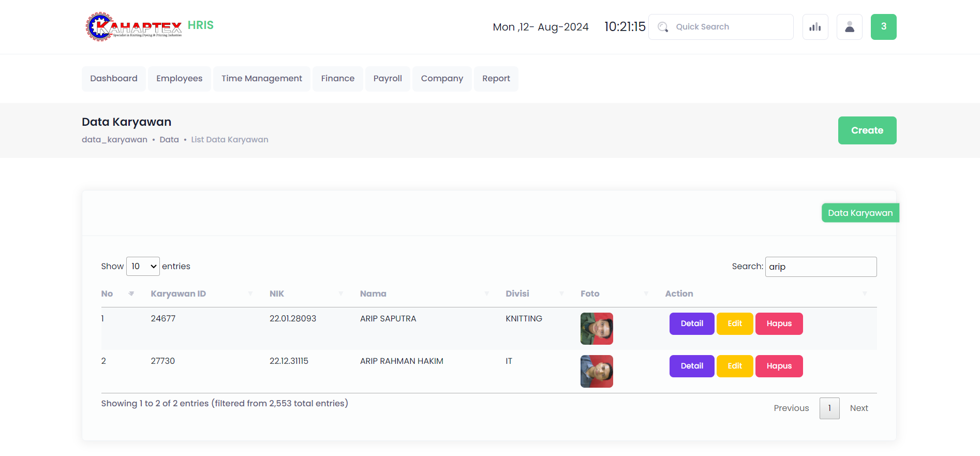View Detail for Arip Saputra
Screen dimensions: 980x456
691,323
